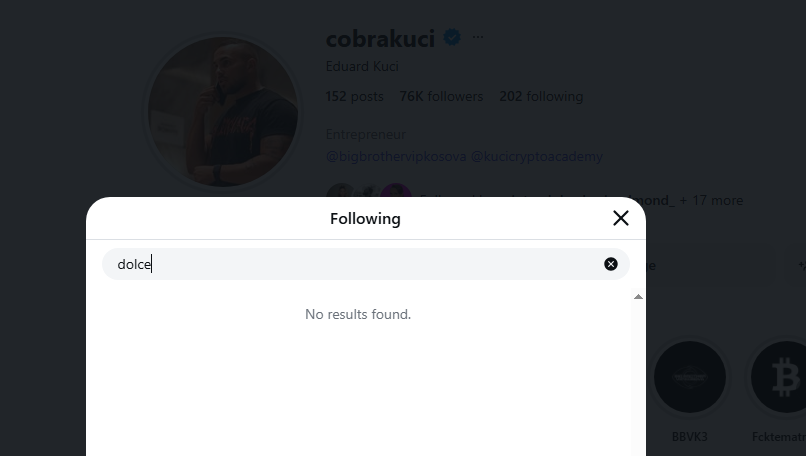
Task: Click the 152 posts count
Action: point(354,96)
